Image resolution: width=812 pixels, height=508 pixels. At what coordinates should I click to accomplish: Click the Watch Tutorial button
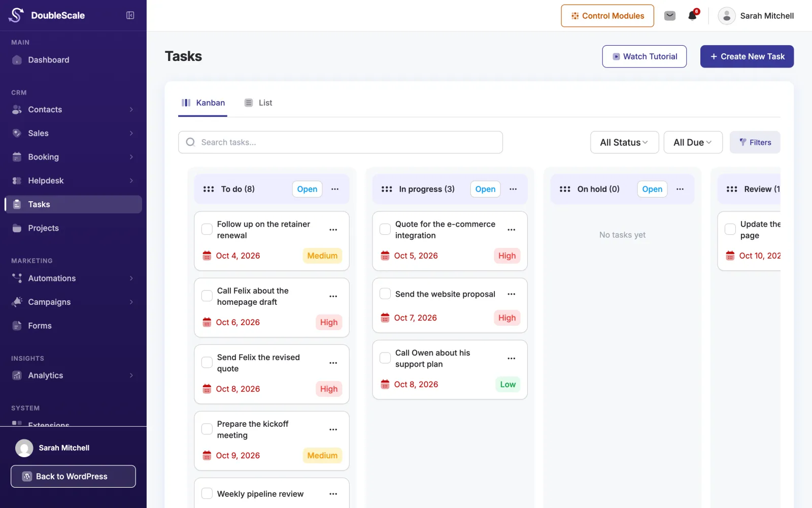645,56
